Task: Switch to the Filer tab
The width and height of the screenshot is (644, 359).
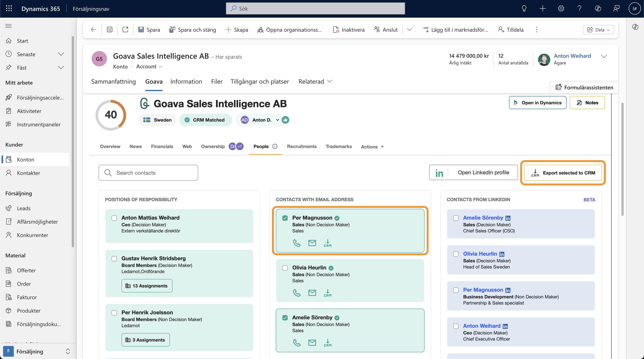Action: (x=217, y=81)
